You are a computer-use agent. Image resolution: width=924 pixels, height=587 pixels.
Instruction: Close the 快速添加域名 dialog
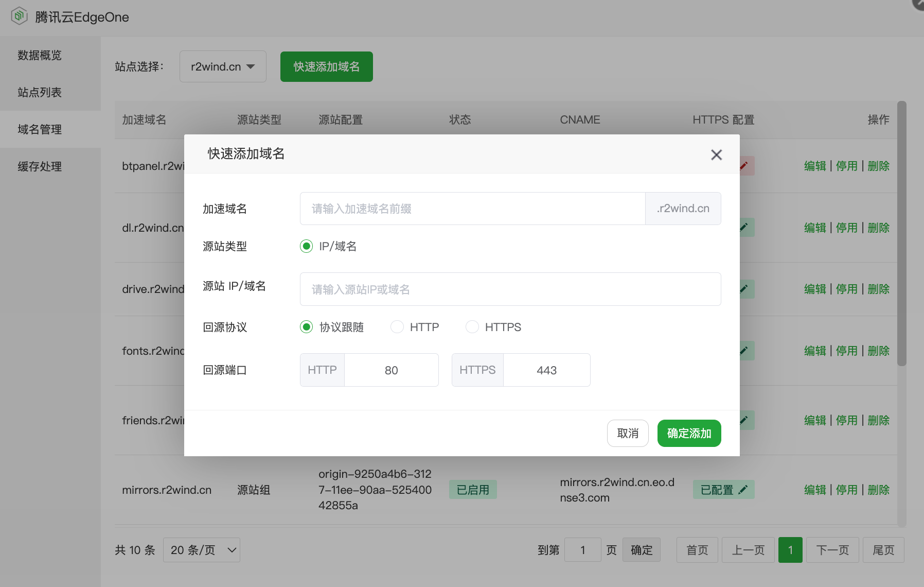click(x=716, y=154)
